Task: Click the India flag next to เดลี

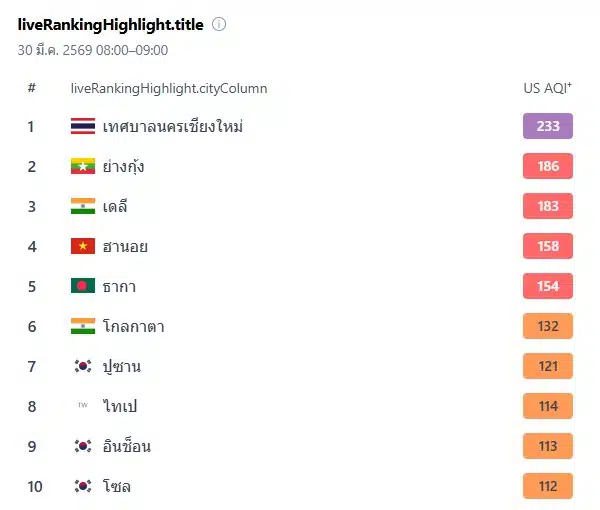Action: [x=83, y=207]
